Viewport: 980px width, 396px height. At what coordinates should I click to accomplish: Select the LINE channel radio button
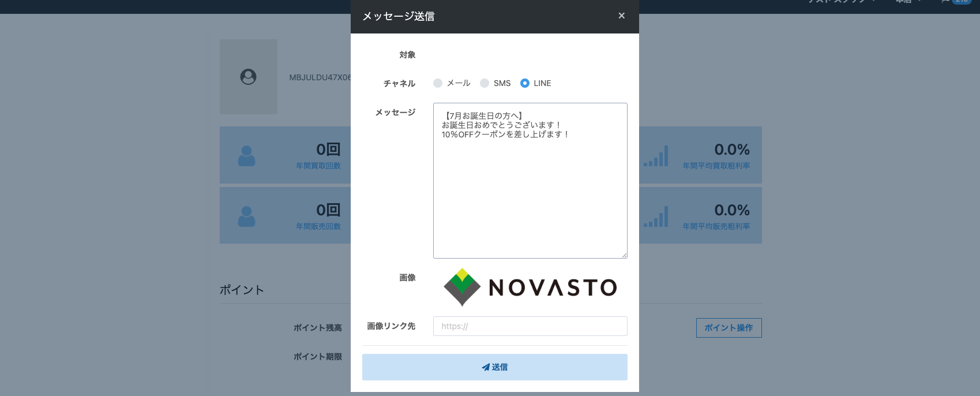[x=525, y=83]
